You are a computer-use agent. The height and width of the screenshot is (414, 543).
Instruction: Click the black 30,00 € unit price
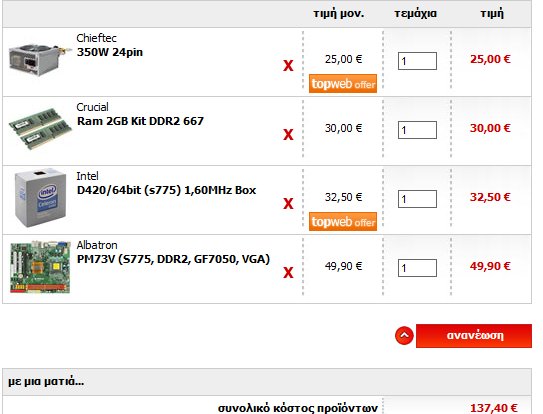coord(343,128)
